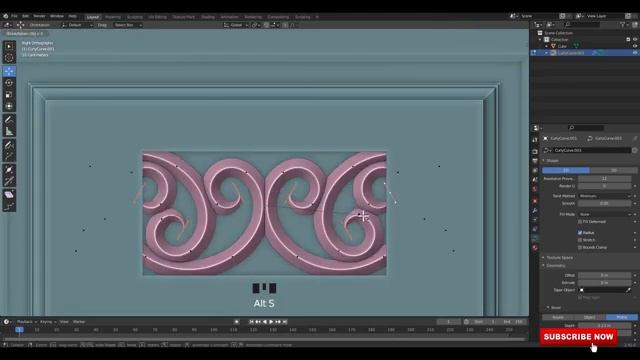The image size is (640, 360).
Task: Open the File menu
Action: click(x=14, y=16)
